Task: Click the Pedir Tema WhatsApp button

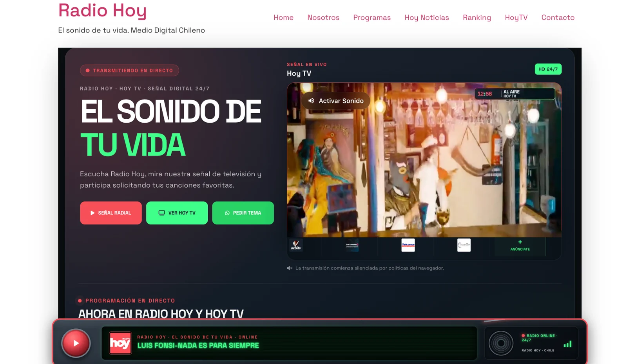Action: pyautogui.click(x=243, y=213)
